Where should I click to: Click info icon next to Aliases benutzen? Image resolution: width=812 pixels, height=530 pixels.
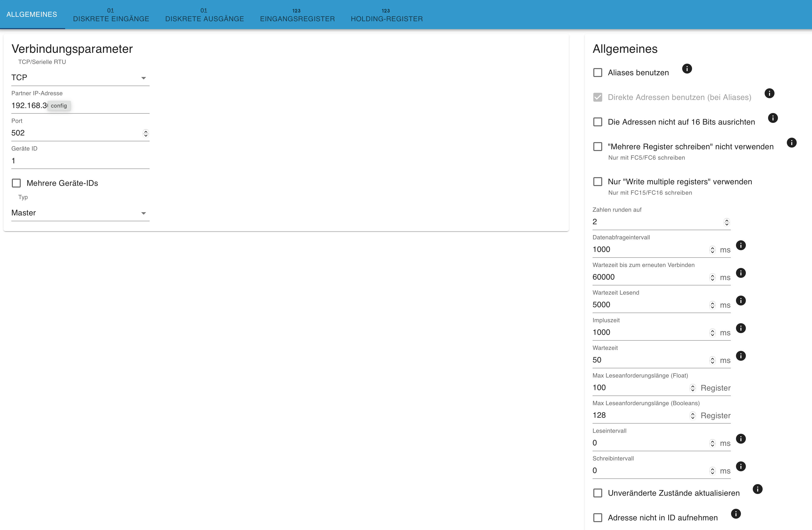(686, 69)
